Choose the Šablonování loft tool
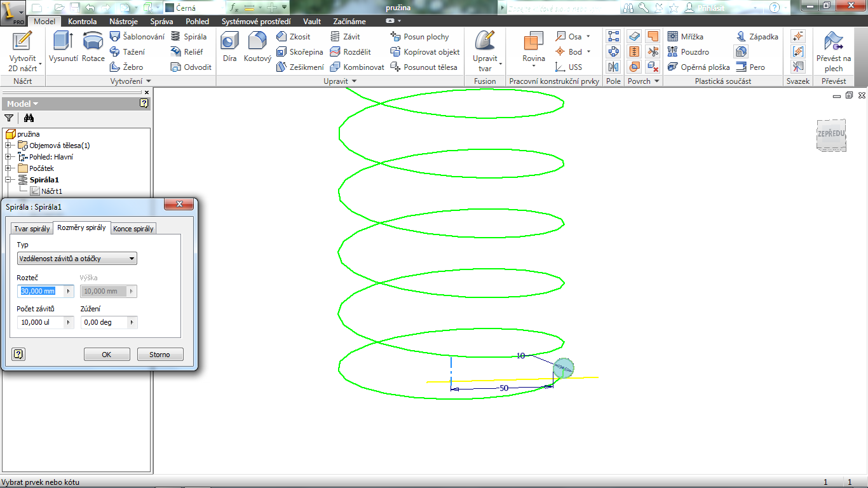Screen dimensions: 868x488 (137, 37)
